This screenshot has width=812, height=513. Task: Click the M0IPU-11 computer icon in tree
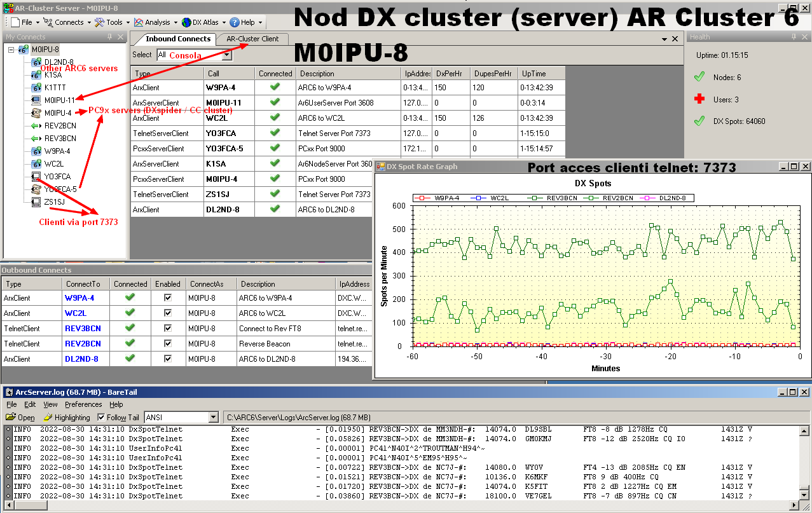coord(36,100)
